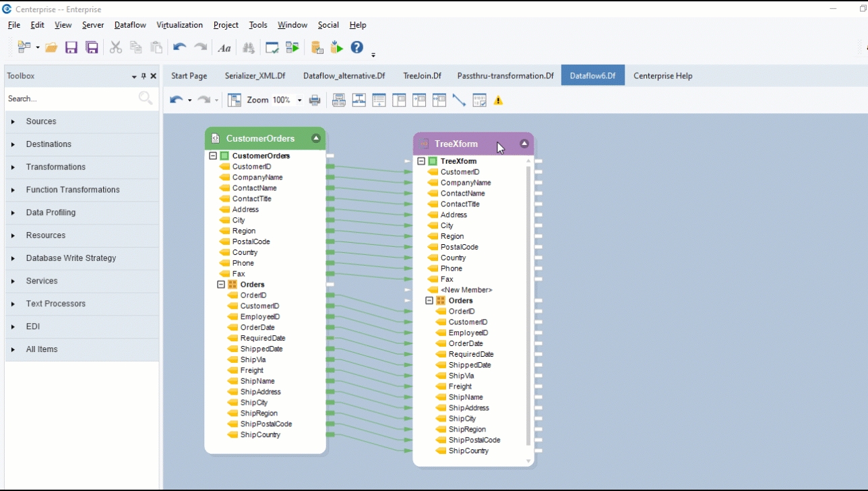
Task: Click the blue Help question mark icon
Action: [357, 47]
